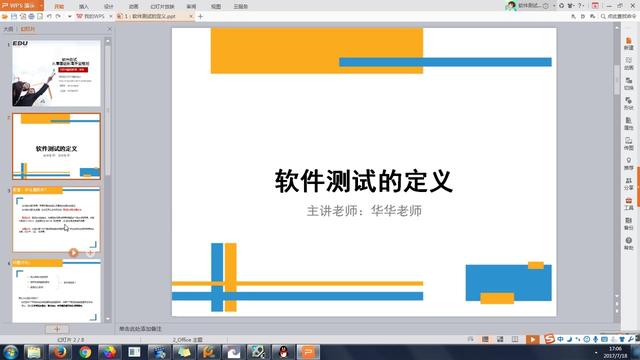Click subtitle text 主讲老师：华华老师

pyautogui.click(x=364, y=211)
